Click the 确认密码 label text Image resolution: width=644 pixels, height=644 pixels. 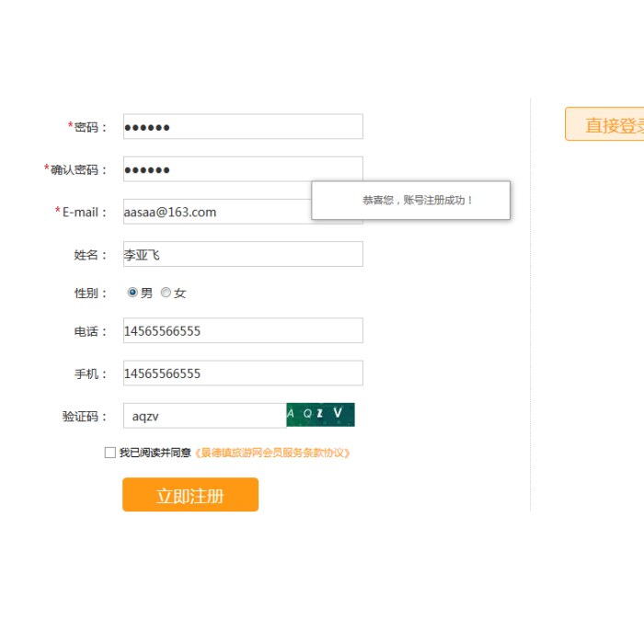tap(77, 169)
